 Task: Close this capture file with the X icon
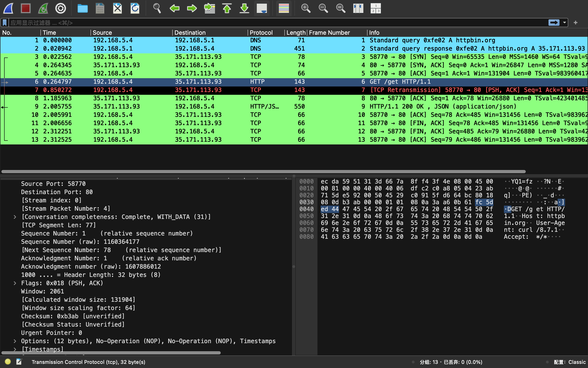(x=117, y=9)
